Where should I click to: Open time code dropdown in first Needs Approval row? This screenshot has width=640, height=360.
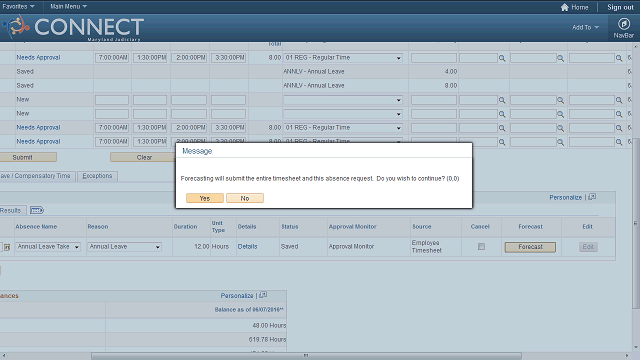click(343, 58)
